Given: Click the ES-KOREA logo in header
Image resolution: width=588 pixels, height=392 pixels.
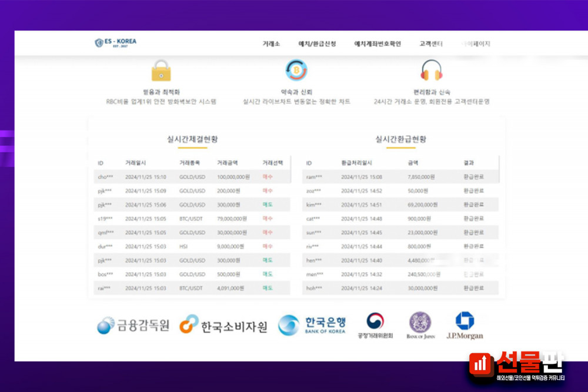Looking at the screenshot, I should (x=116, y=42).
